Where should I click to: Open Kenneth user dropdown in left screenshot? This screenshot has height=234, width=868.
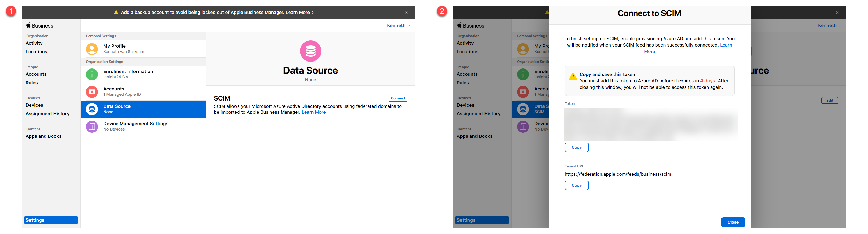coord(399,26)
